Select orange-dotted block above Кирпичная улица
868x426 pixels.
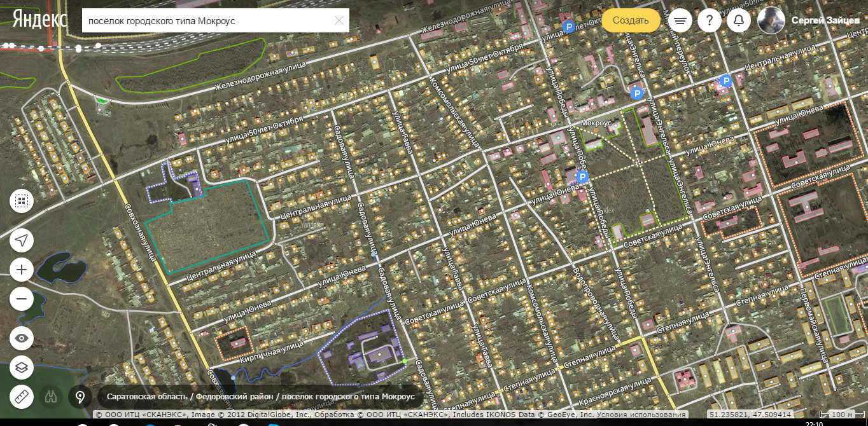click(234, 343)
